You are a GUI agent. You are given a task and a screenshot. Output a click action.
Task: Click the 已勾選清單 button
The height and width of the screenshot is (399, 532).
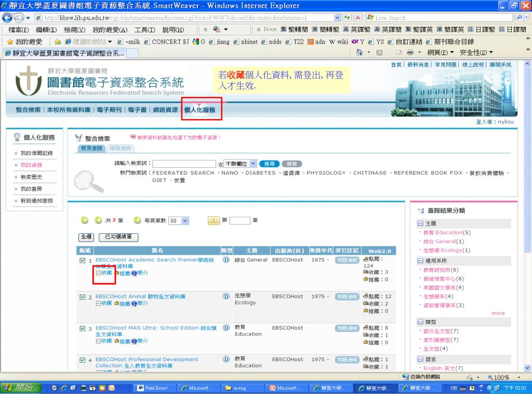(118, 237)
